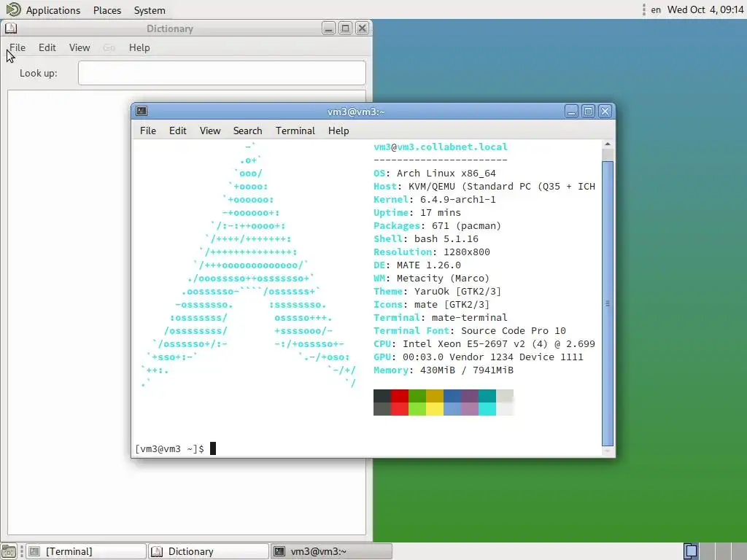Maximize the Dictionary window
The image size is (747, 560).
[x=345, y=28]
